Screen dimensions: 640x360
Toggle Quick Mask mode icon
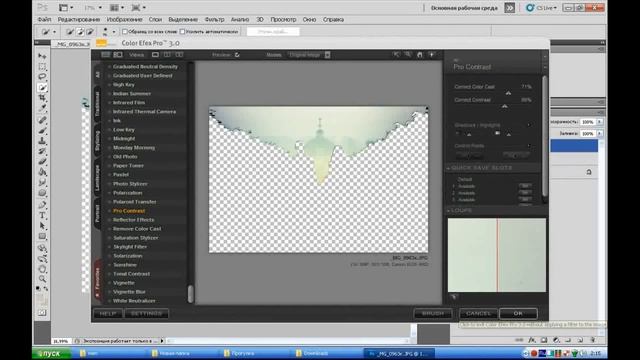(x=42, y=313)
